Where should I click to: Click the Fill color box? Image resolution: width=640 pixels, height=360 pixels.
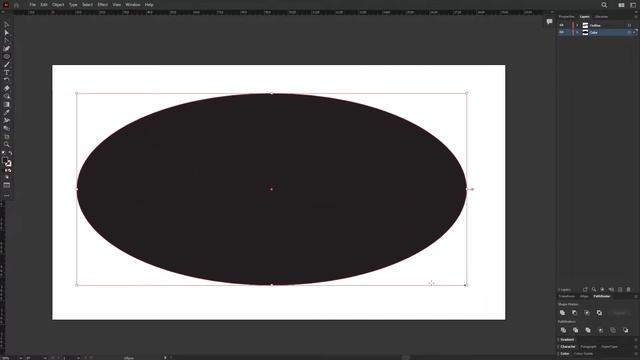[x=4, y=160]
